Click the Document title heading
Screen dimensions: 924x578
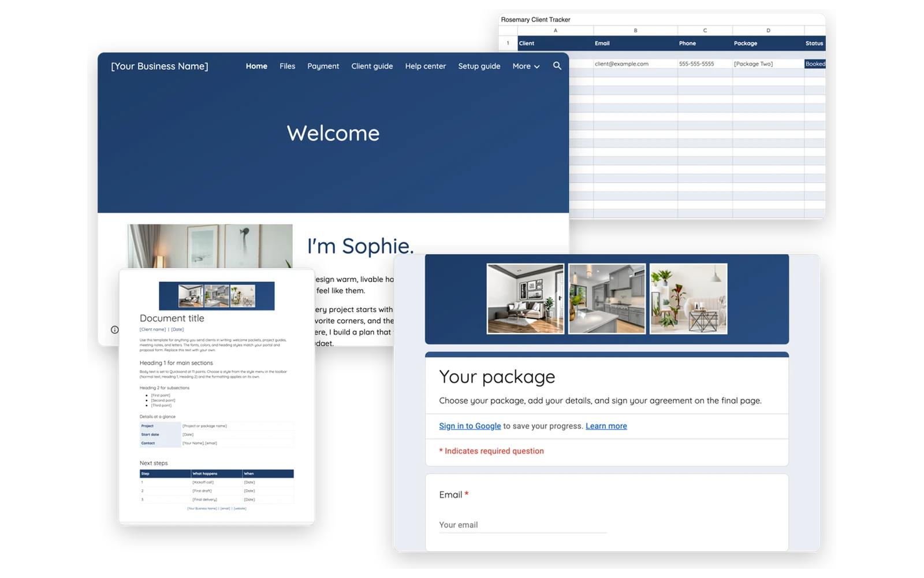172,318
